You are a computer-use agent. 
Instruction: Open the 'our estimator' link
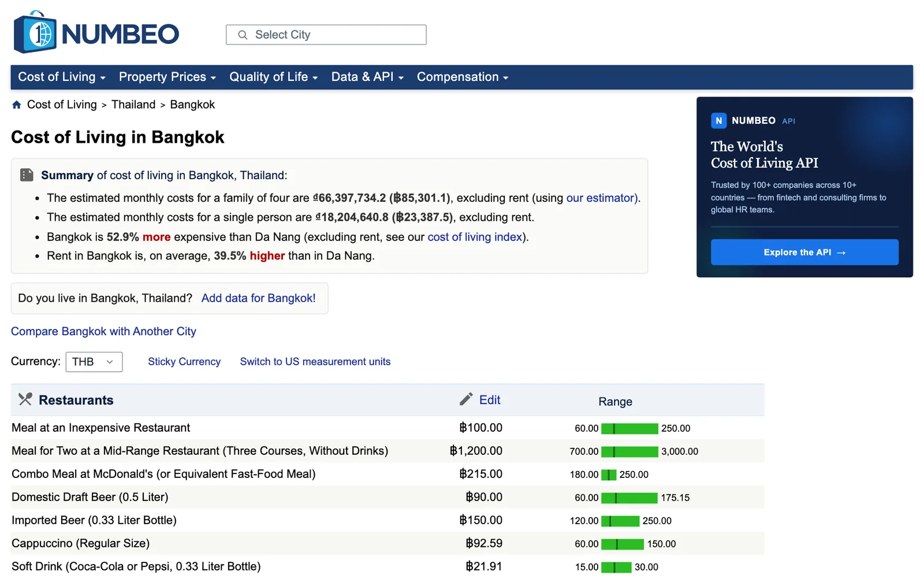601,198
